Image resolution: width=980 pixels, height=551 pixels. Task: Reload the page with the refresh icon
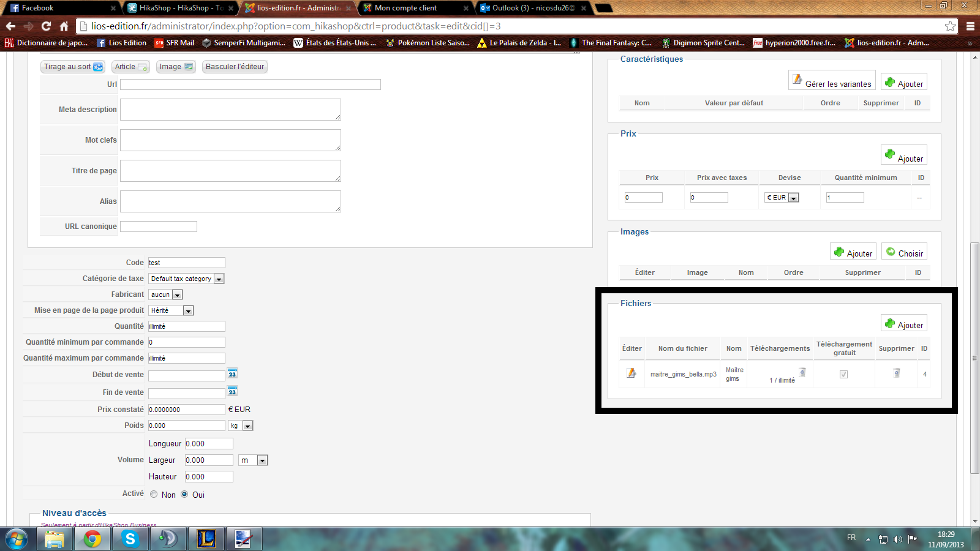coord(46,26)
